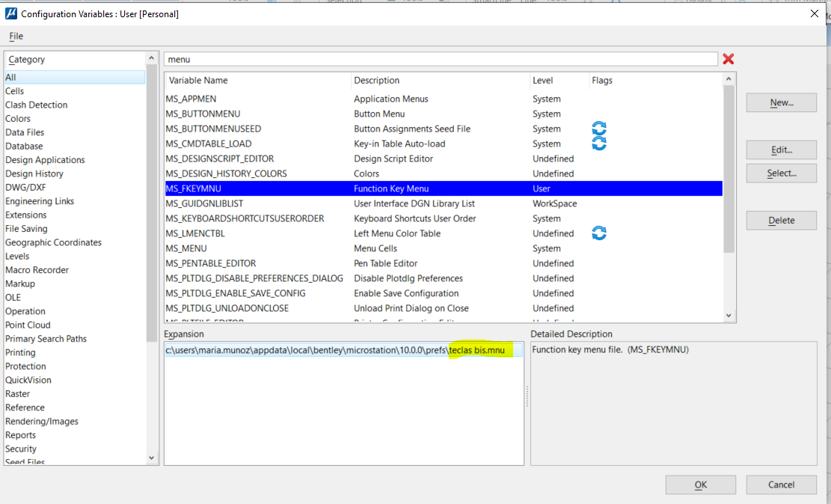Clear the search filter with red X
Screen dimensions: 831x504
pos(729,59)
